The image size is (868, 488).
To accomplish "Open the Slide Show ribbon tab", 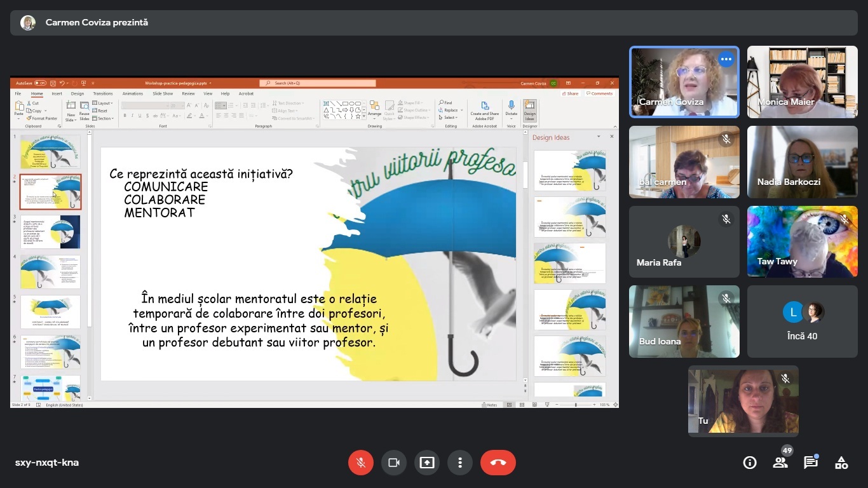I will 163,93.
